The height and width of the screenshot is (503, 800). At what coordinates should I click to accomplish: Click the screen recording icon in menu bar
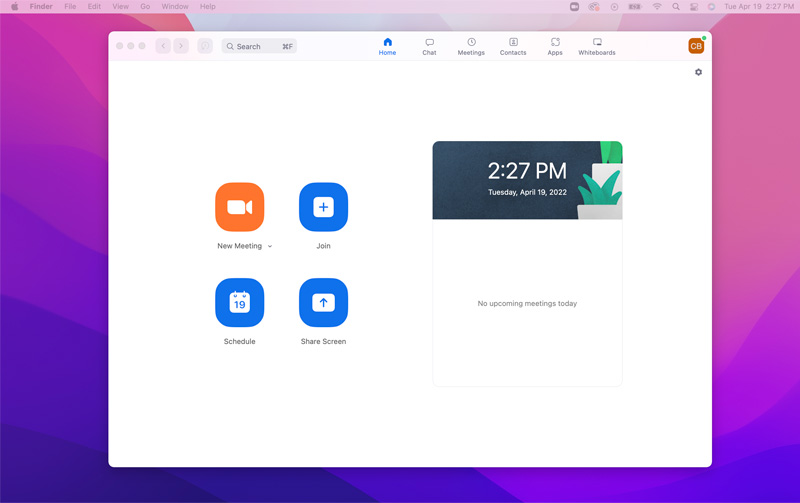click(x=594, y=7)
